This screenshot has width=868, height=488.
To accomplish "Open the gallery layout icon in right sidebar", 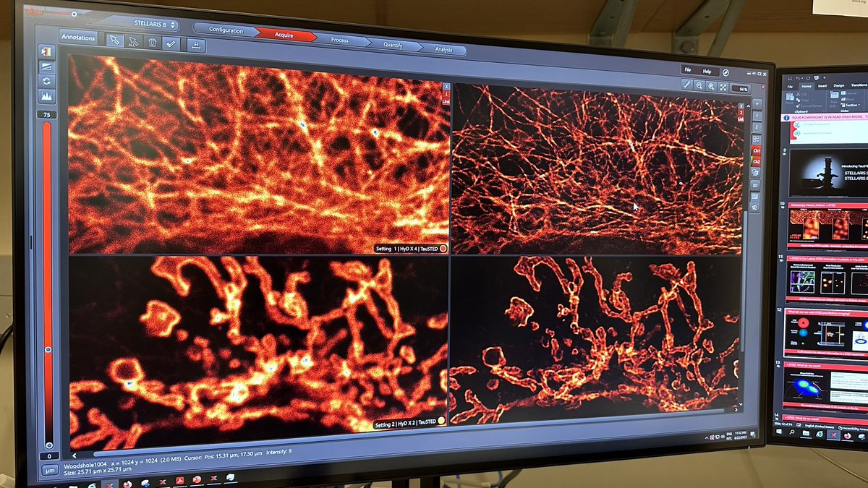I will [756, 138].
